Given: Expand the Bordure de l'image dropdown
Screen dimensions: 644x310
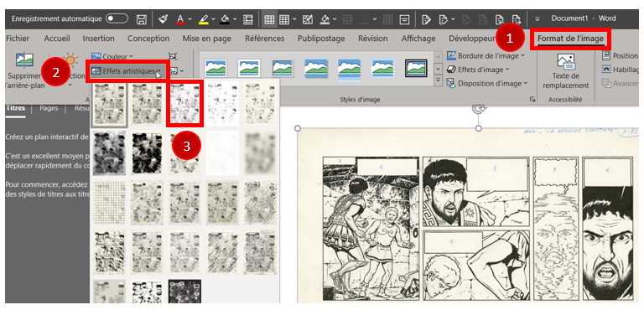Looking at the screenshot, I should [523, 55].
